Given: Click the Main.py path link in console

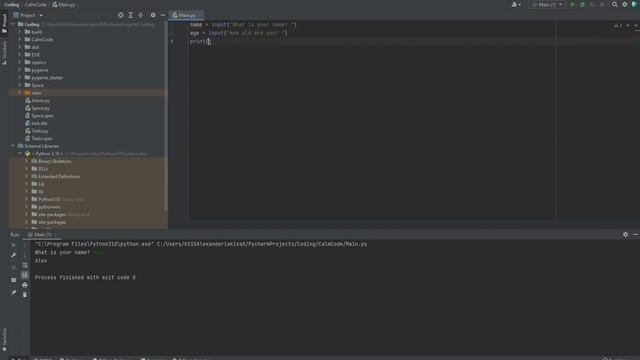Looking at the screenshot, I should click(x=262, y=244).
